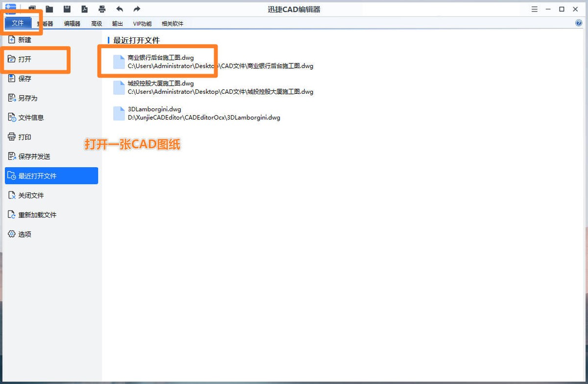Switch to the 查看器 tab
588x384 pixels.
click(x=45, y=24)
